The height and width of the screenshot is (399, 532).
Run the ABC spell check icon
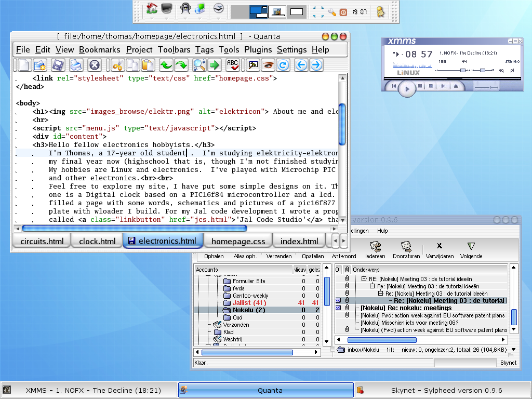(233, 65)
